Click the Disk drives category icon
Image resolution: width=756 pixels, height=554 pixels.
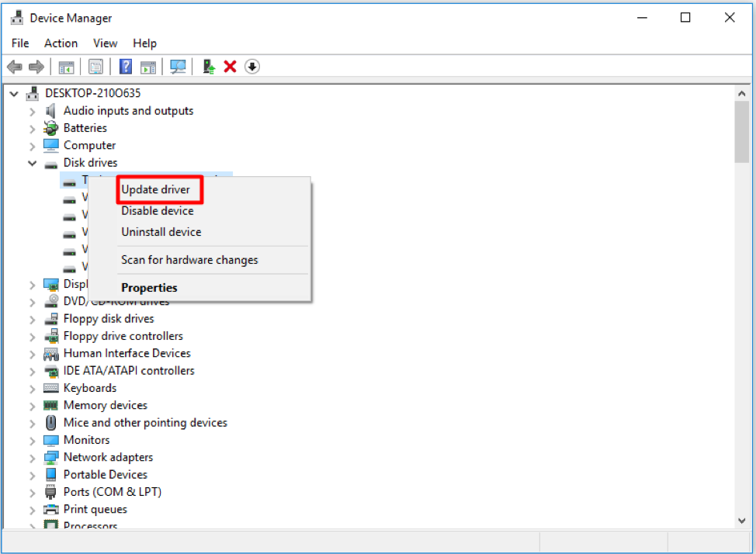tap(50, 164)
